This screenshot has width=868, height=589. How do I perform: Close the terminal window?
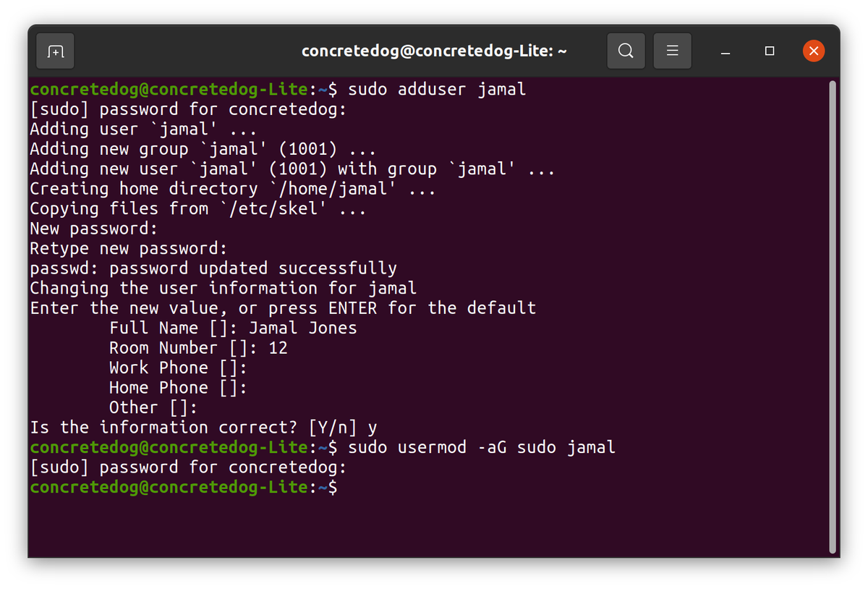pyautogui.click(x=814, y=51)
